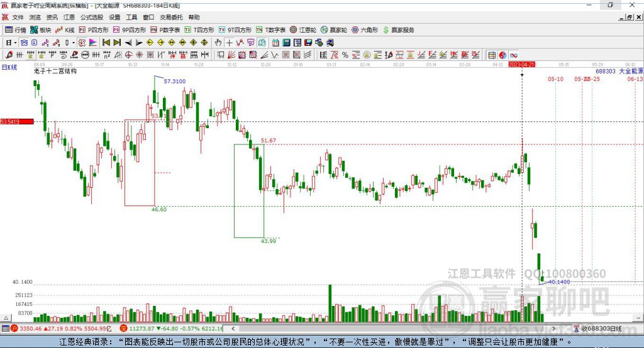Viewport: 644px width, 348px height.
Task: Select the percent % line tool
Action: point(345,55)
